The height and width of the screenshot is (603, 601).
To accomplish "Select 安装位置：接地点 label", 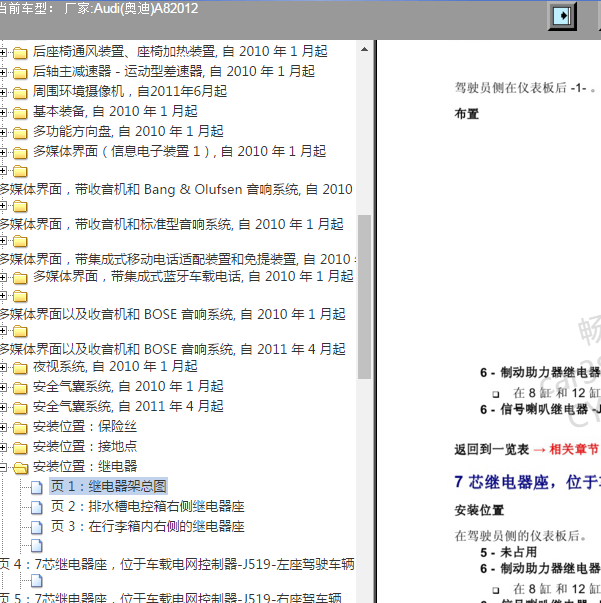I will click(x=85, y=446).
